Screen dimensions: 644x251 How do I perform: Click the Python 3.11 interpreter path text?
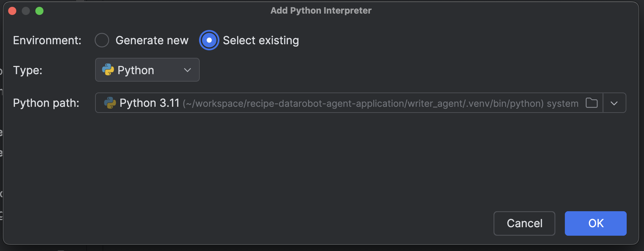(x=340, y=103)
